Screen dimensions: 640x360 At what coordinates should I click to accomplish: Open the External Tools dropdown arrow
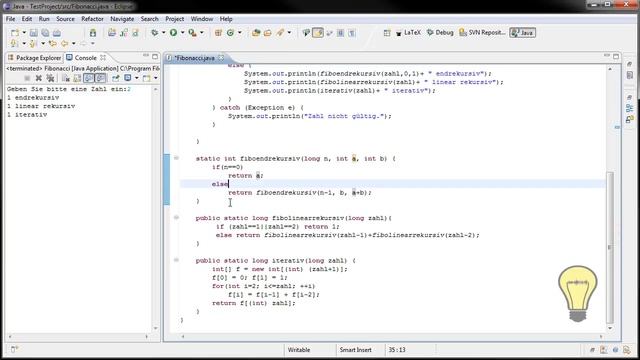pos(202,33)
